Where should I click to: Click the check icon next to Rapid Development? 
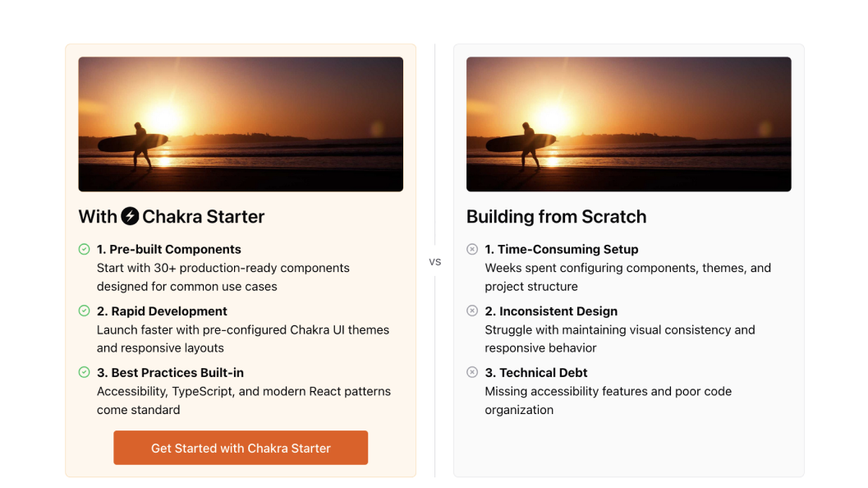[84, 311]
